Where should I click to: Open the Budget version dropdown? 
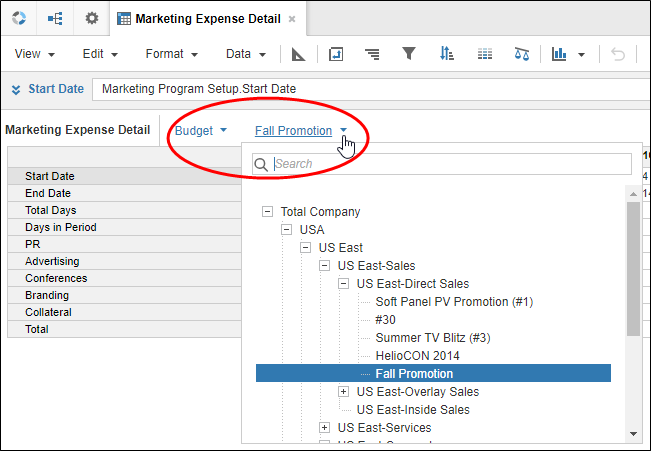[x=201, y=130]
